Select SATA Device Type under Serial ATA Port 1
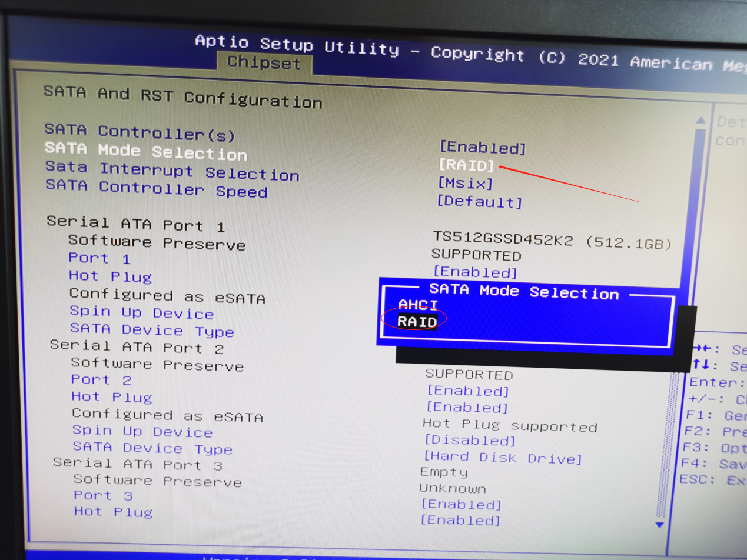 pos(152,331)
